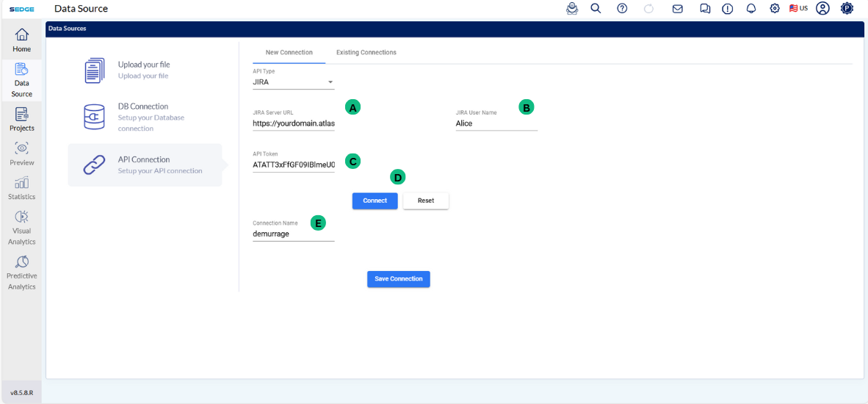
Task: Go to Preview in sidebar
Action: pyautogui.click(x=22, y=154)
